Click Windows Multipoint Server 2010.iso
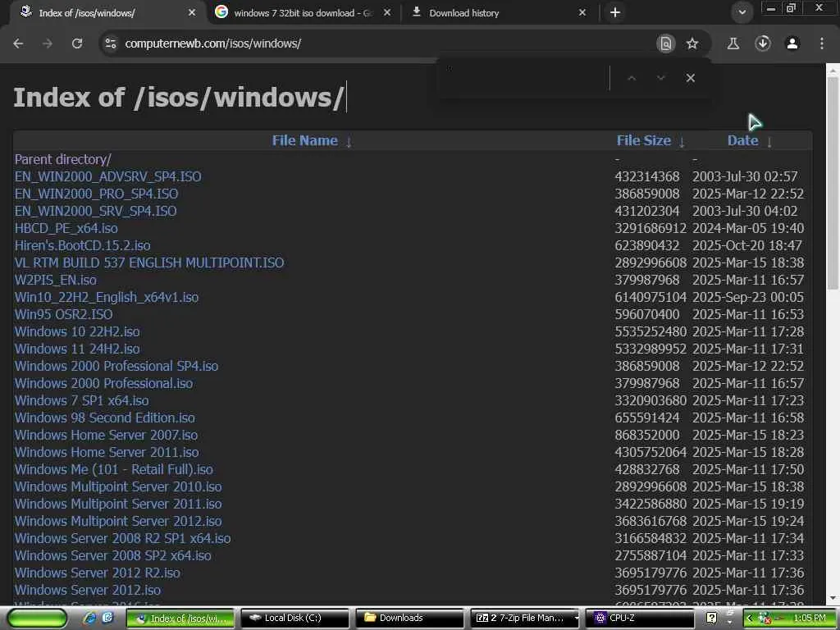 pyautogui.click(x=118, y=486)
